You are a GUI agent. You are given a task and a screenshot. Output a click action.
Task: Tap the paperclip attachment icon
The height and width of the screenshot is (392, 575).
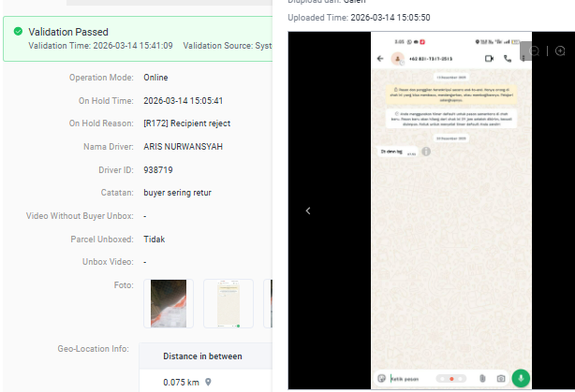[x=482, y=379]
